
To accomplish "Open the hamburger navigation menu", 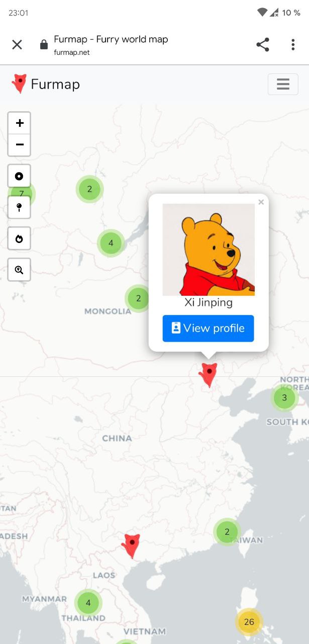I will 283,84.
